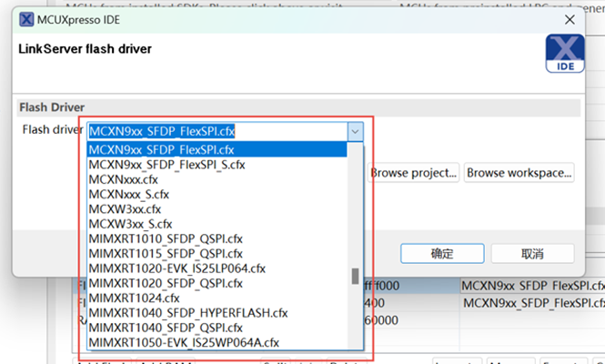Select MIMXRT1040_SFDP_QSPI.cfx driver
Viewport: 605px width, 364px height.
(x=217, y=328)
